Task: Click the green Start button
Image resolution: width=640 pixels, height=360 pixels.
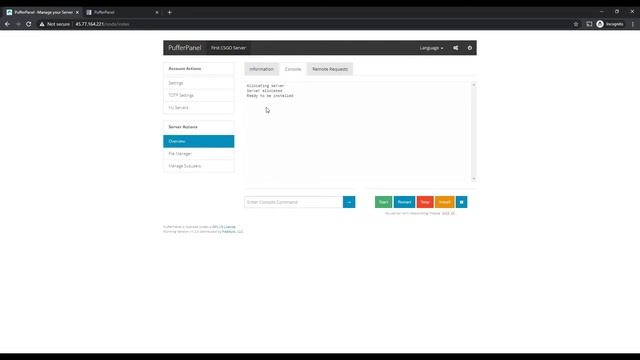Action: tap(383, 202)
